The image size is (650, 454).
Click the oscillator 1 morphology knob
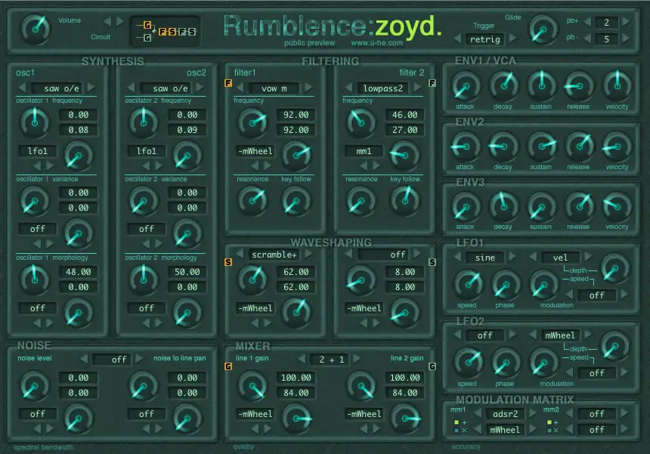click(x=33, y=278)
